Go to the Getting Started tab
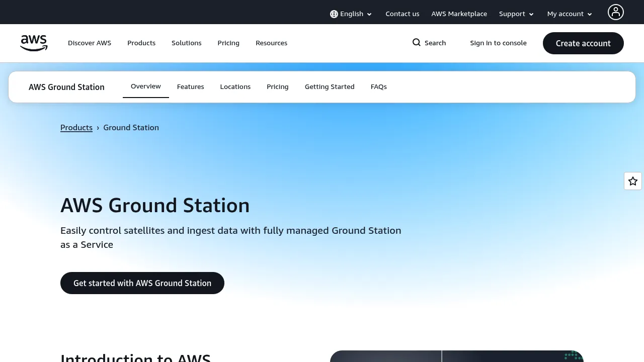Screen dimensions: 644x362 [330, 87]
